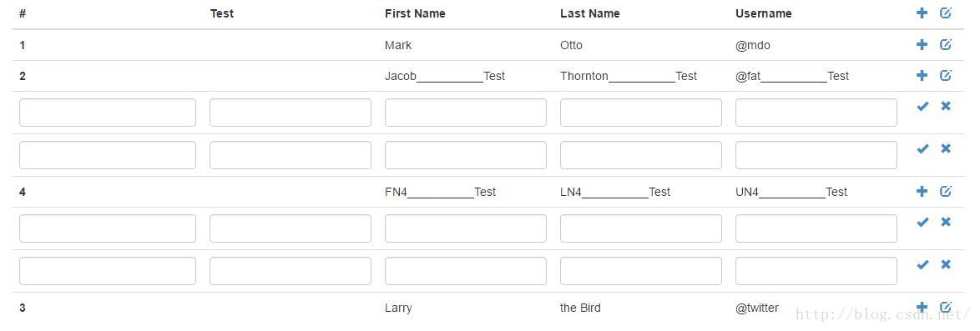The width and height of the screenshot is (980, 331).
Task: Confirm the blank row directly below FN4
Action: (x=922, y=223)
